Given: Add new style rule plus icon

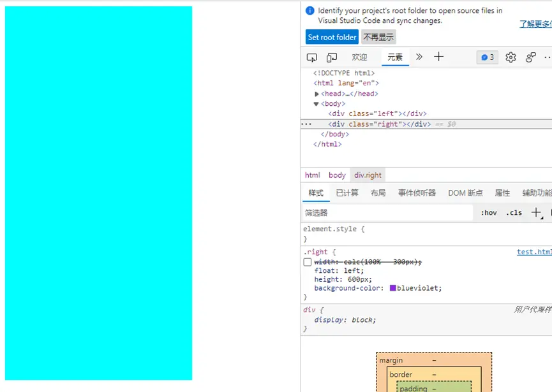Looking at the screenshot, I should 537,212.
